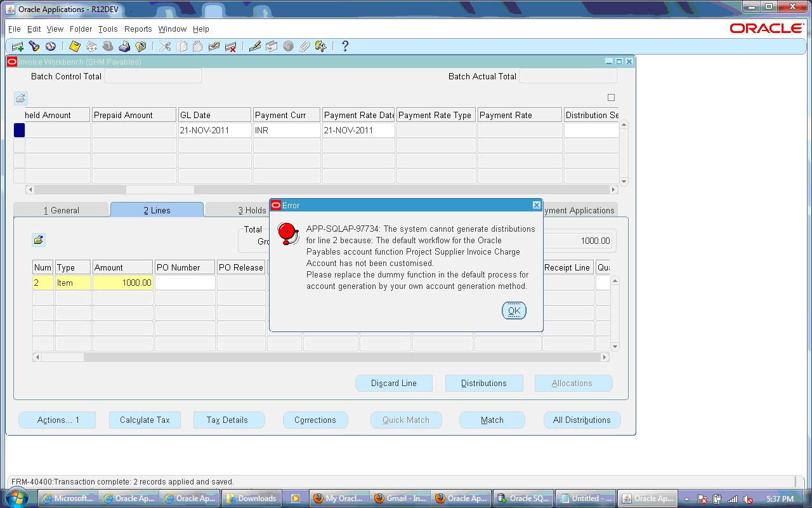Click the Print toolbar icon
The width and height of the screenshot is (812, 508).
click(124, 46)
